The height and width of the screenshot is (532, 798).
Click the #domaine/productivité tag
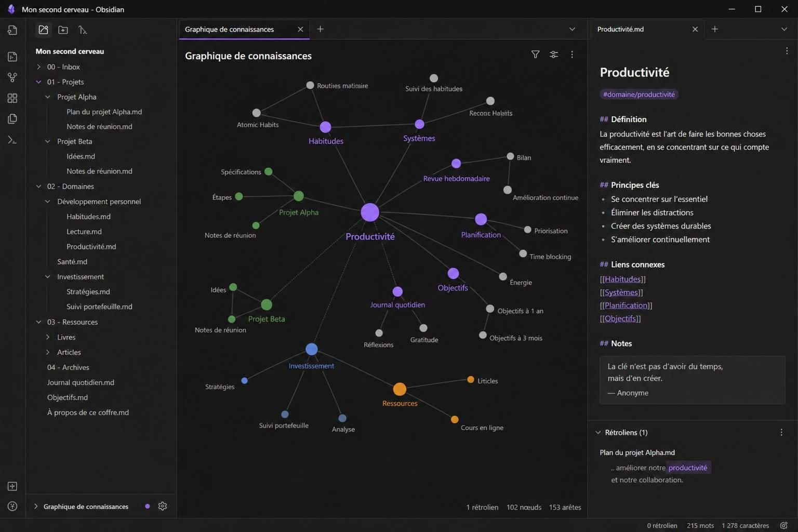639,95
